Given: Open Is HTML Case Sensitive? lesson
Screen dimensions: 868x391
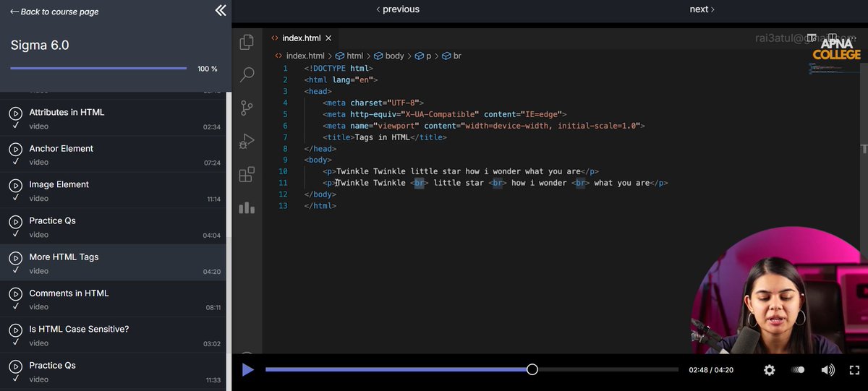Looking at the screenshot, I should pos(79,330).
